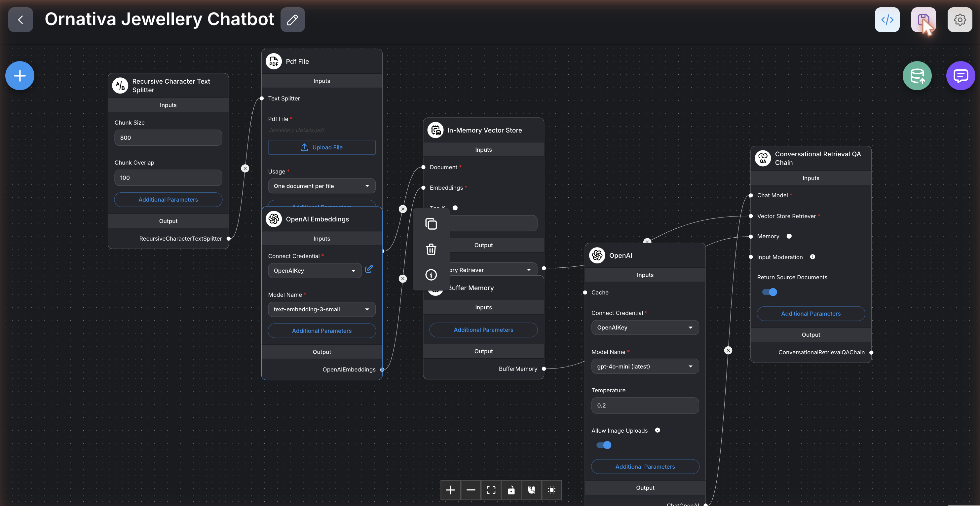Image resolution: width=980 pixels, height=506 pixels.
Task: Click the RecursiveCharacterTextSplitter output handle
Action: click(229, 239)
